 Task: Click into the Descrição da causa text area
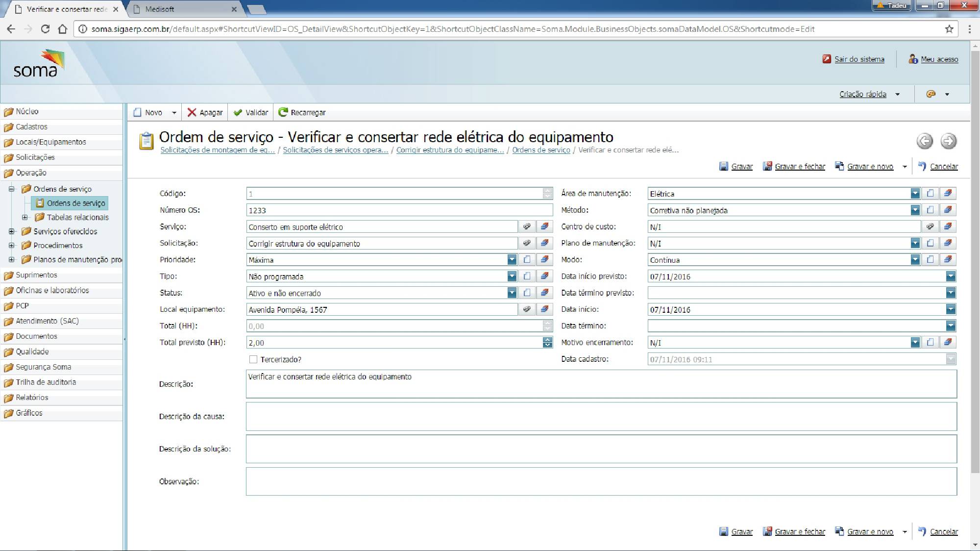pyautogui.click(x=601, y=417)
